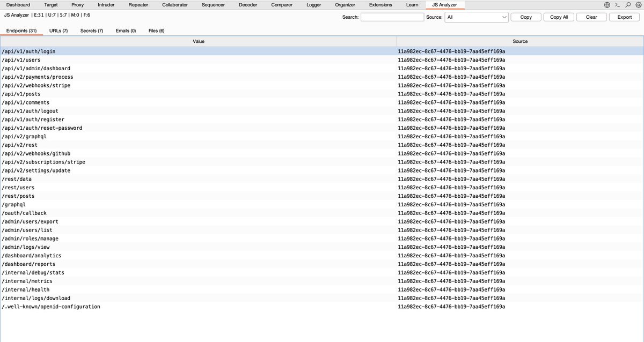This screenshot has width=644, height=342.
Task: Select the /admin/users/list row
Action: 322,230
